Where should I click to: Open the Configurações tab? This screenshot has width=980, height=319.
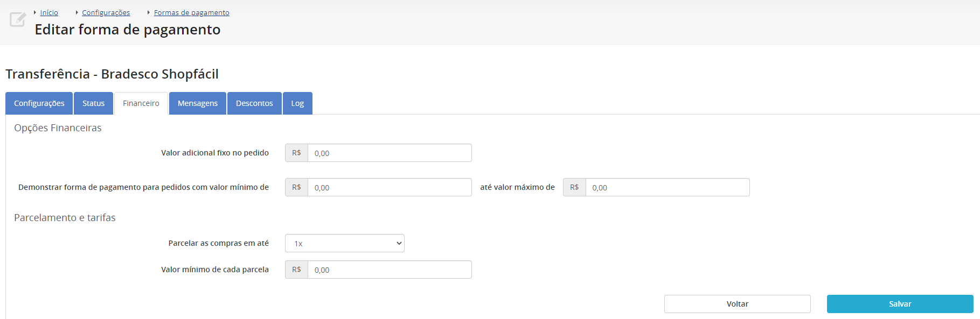pos(39,103)
